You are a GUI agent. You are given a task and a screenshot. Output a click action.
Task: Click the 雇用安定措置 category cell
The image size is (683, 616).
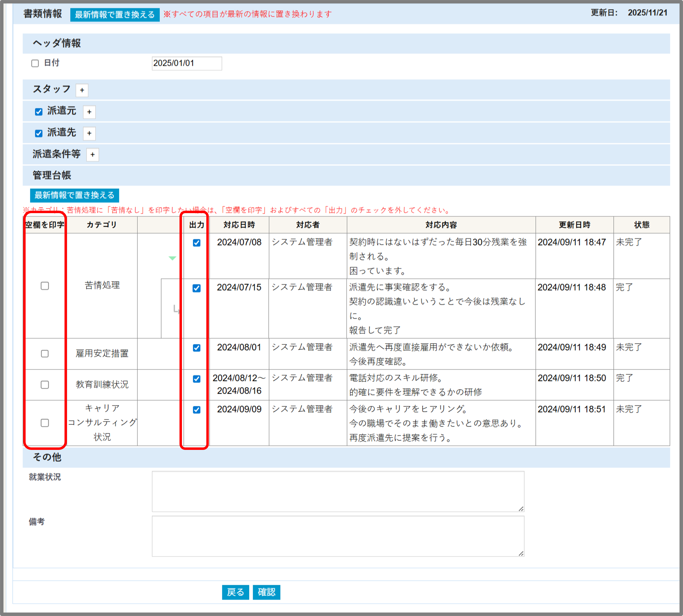click(102, 354)
